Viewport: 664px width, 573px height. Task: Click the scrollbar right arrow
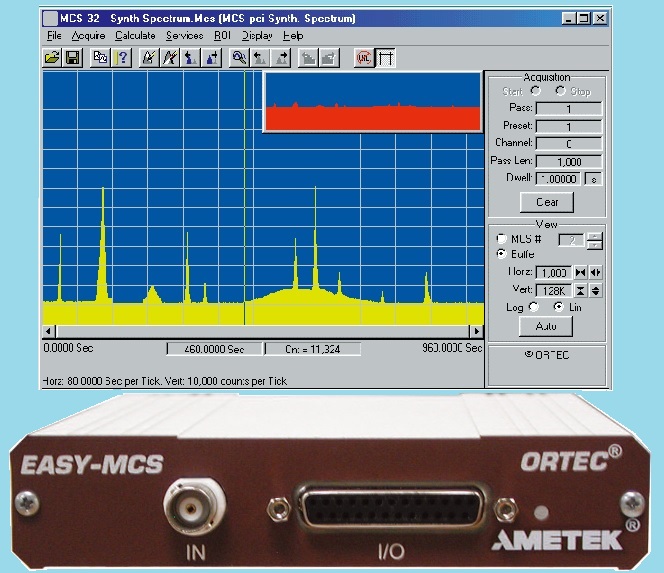(476, 331)
